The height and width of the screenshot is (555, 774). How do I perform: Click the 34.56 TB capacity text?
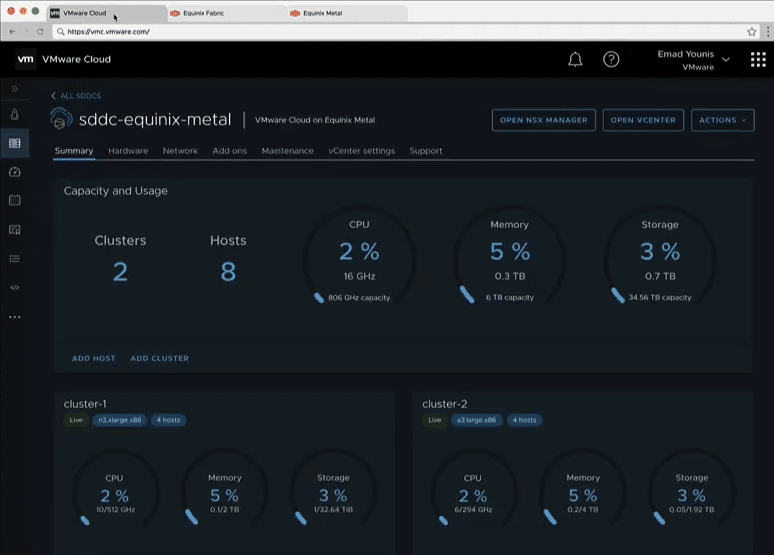659,298
